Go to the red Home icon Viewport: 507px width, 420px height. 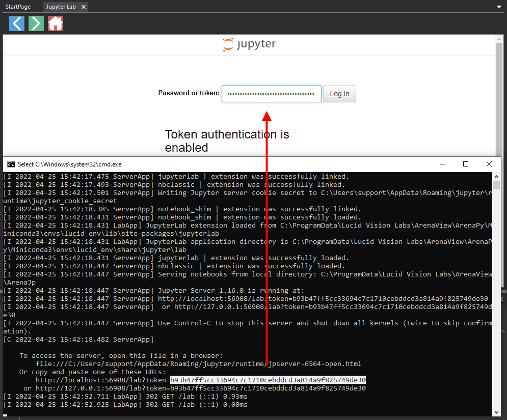point(56,23)
